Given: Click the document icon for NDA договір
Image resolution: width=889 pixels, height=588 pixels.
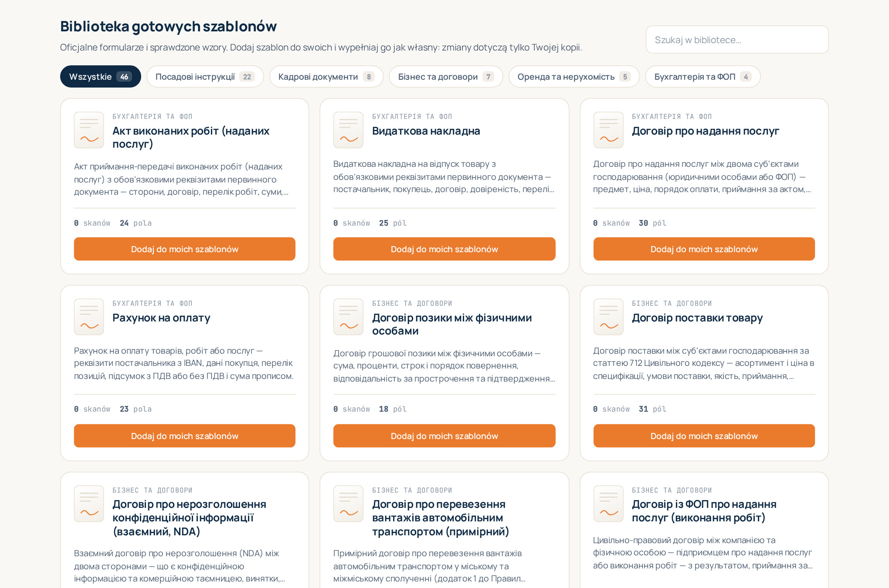Looking at the screenshot, I should [89, 504].
